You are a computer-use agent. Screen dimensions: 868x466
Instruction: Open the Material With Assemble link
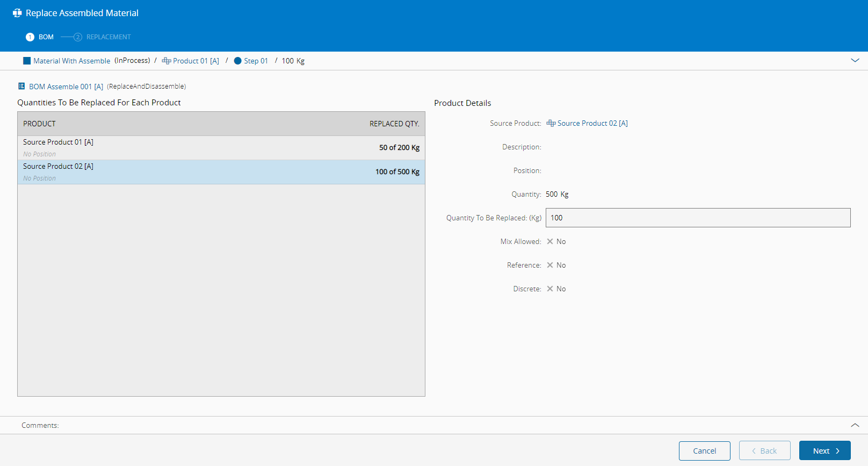pyautogui.click(x=71, y=61)
